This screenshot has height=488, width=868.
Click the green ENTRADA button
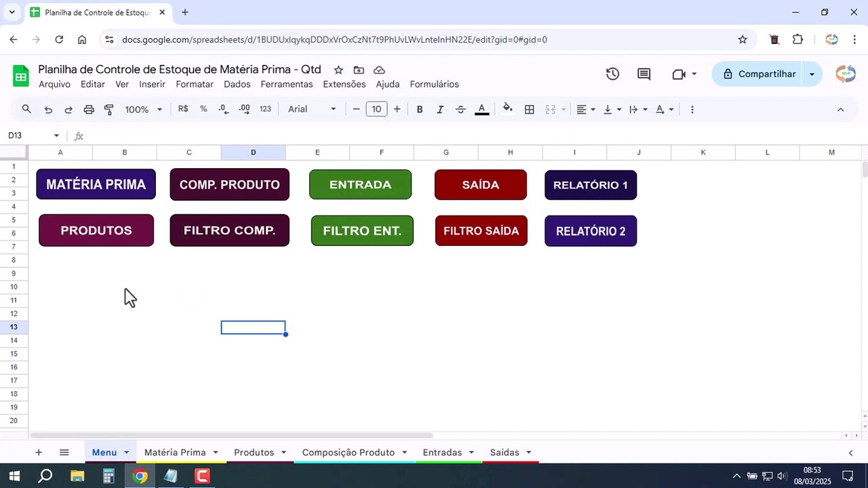[x=360, y=184]
